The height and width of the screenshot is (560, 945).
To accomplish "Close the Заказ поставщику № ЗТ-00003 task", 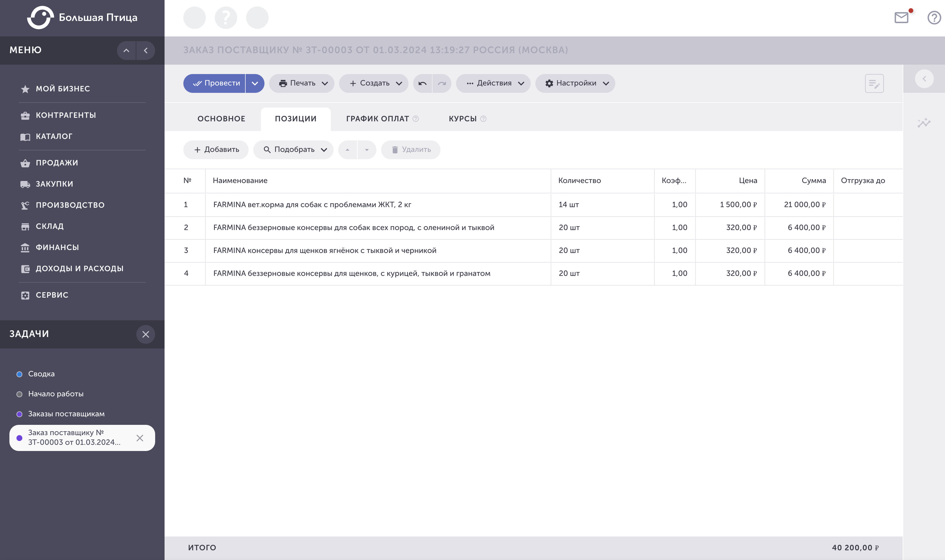I will pyautogui.click(x=140, y=438).
